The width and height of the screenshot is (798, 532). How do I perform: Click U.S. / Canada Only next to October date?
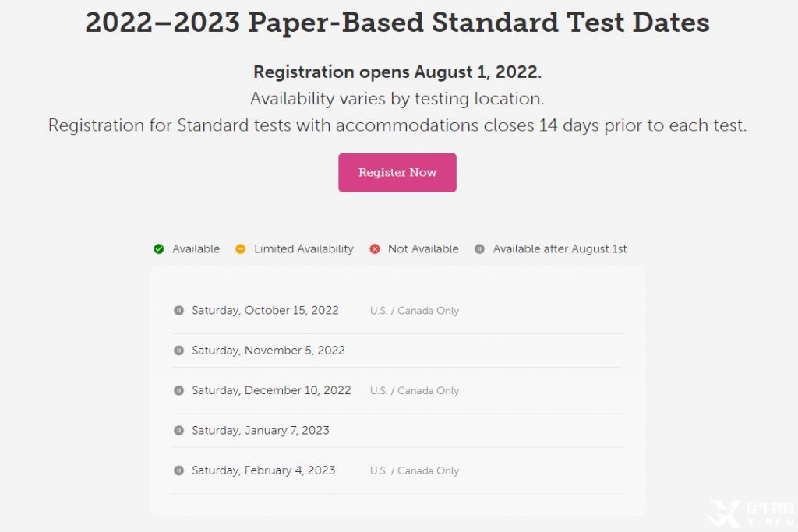pyautogui.click(x=415, y=311)
